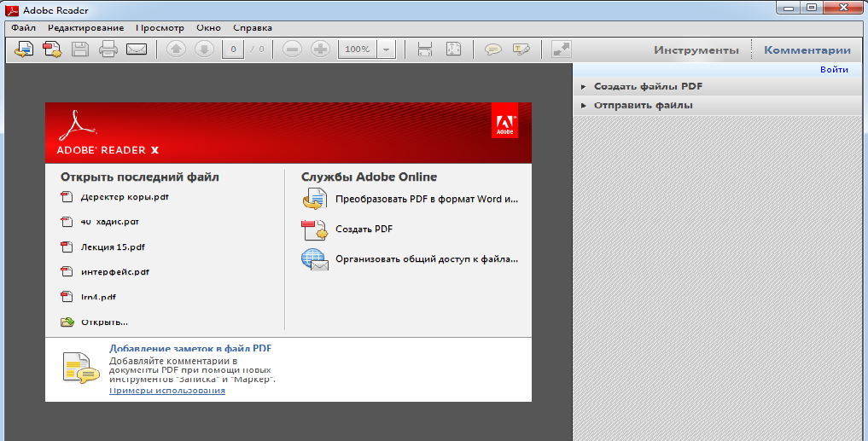This screenshot has height=441, width=868.
Task: Open the last .pdf file in recent list
Action: (x=98, y=297)
